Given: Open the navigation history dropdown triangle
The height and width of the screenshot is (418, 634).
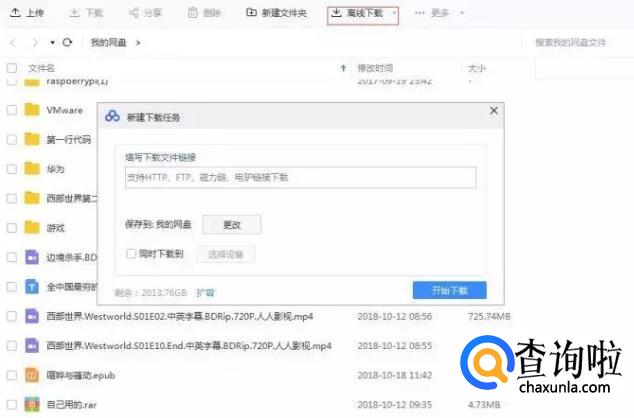Looking at the screenshot, I should coord(53,42).
